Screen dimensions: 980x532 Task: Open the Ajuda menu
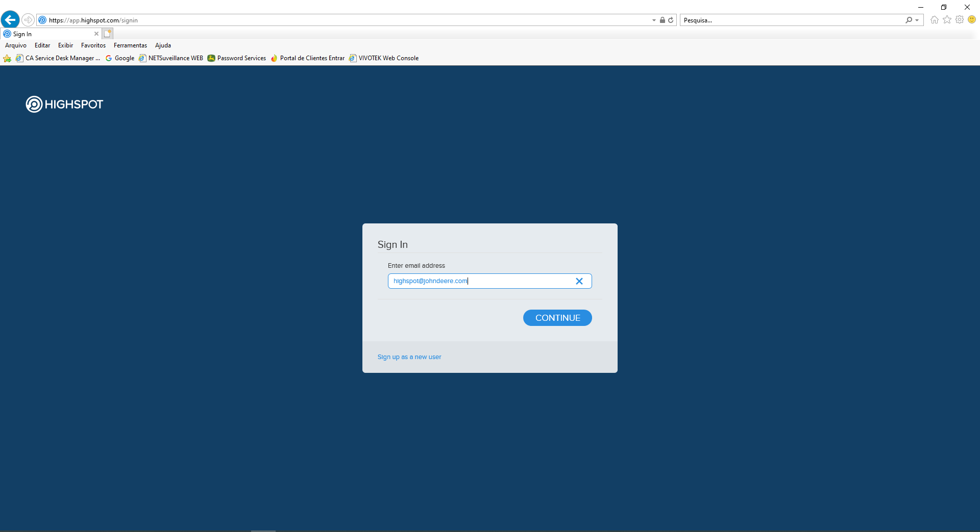pos(163,45)
